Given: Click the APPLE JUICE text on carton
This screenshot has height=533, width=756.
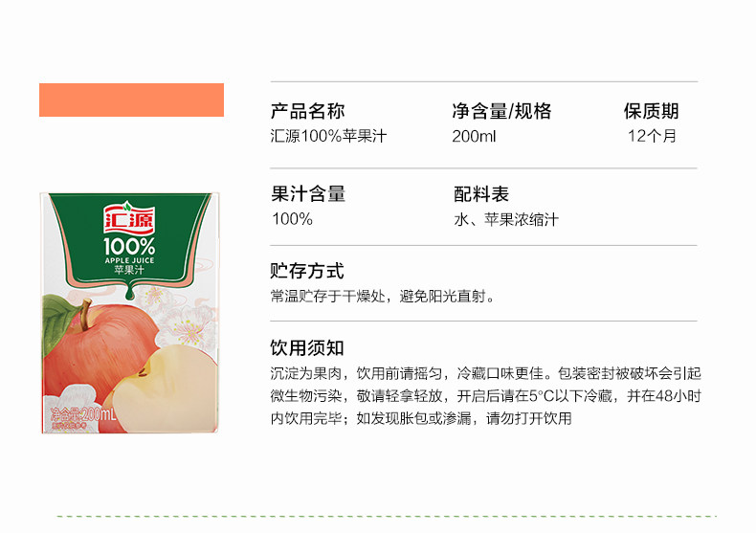Looking at the screenshot, I should [x=129, y=260].
